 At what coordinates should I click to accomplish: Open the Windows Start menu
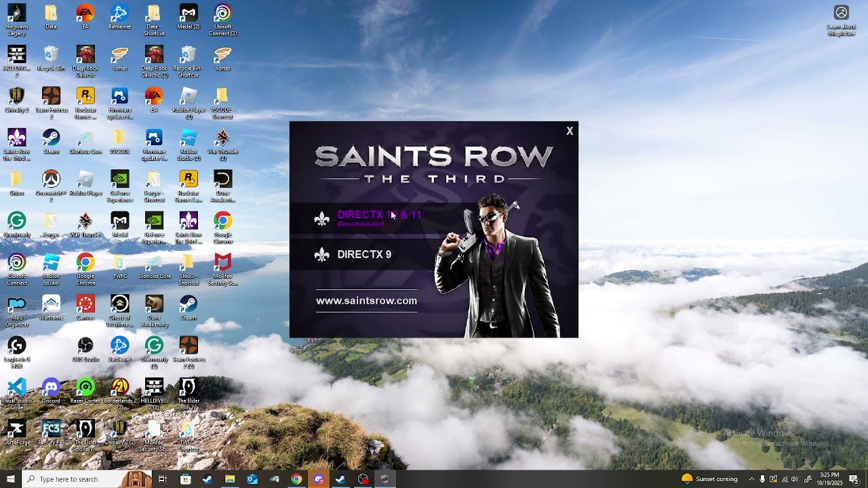click(11, 479)
